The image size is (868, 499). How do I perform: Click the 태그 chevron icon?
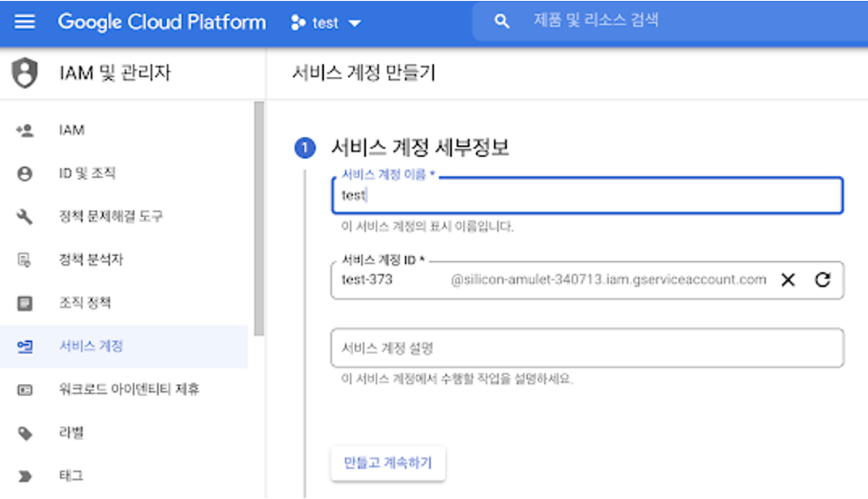(x=25, y=476)
